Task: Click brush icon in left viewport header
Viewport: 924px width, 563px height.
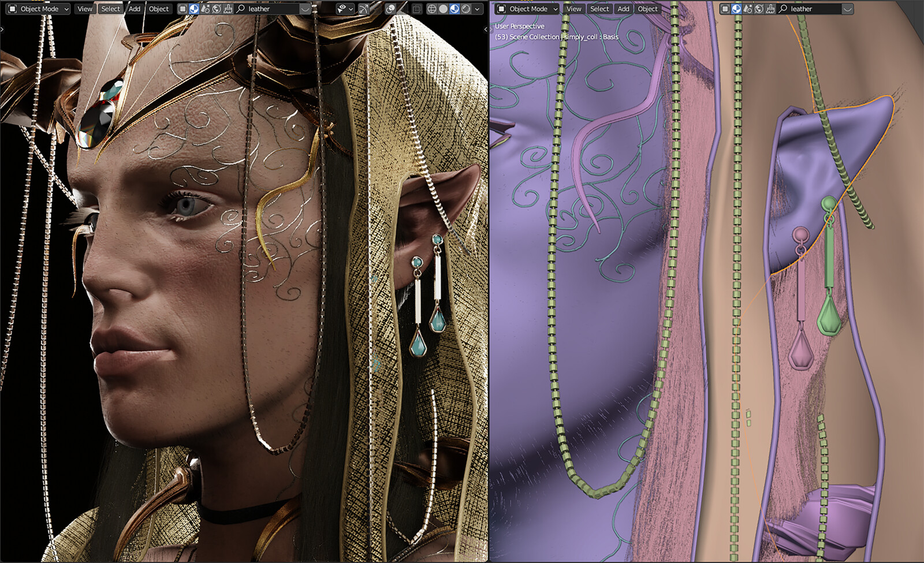Action: pyautogui.click(x=228, y=9)
